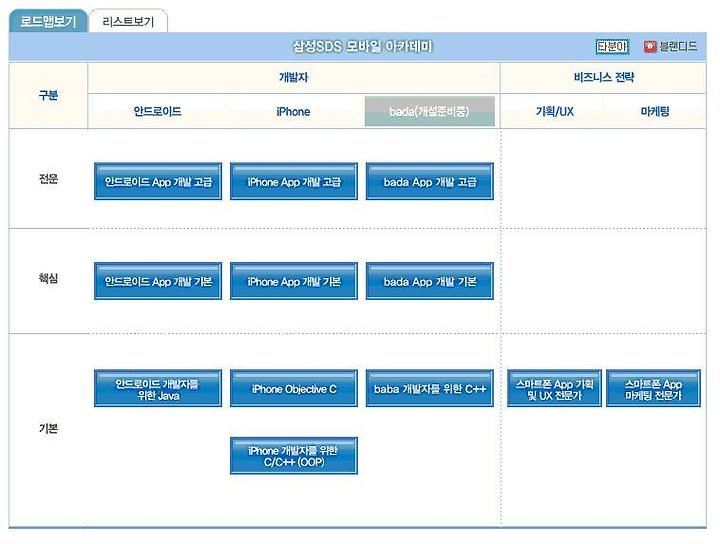Click the 비즈니스 전략 category header
720x544 pixels.
[x=604, y=77]
